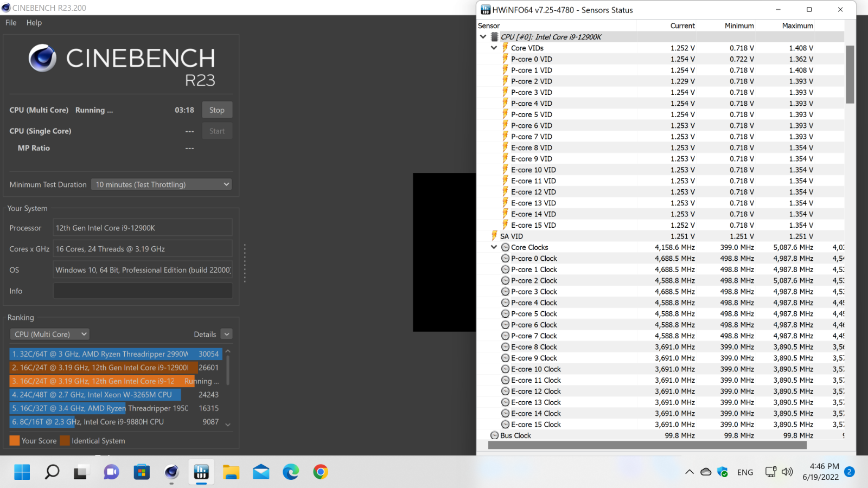Viewport: 868px width, 488px height.
Task: Select the Ryzen Threadripper 1950 ranking entry
Action: tap(116, 408)
